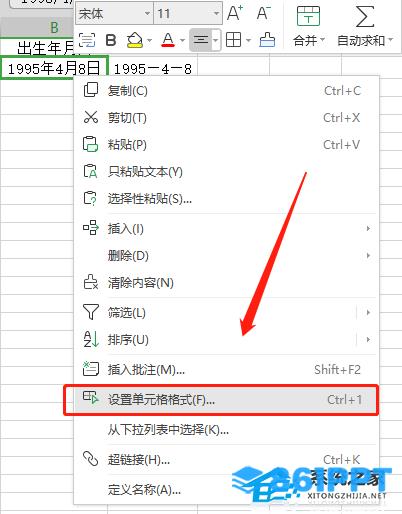
Task: Select 插入批注(M) menu item
Action: click(x=226, y=370)
